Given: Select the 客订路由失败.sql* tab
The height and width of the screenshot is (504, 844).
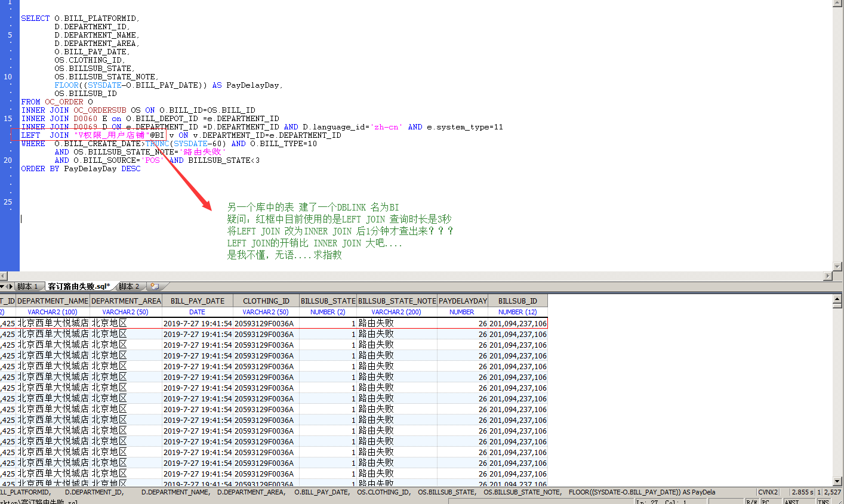Looking at the screenshot, I should 79,287.
